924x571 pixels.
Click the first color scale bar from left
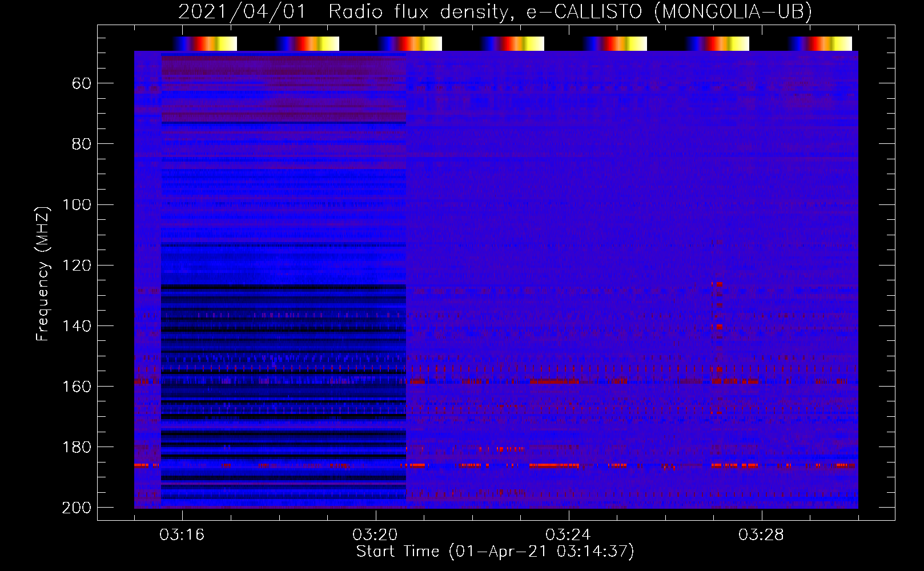(204, 43)
